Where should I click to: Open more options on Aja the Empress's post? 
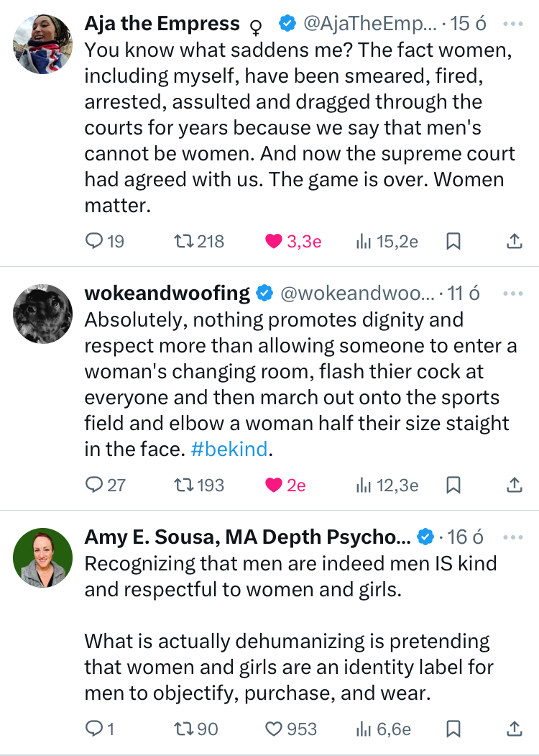pyautogui.click(x=513, y=24)
